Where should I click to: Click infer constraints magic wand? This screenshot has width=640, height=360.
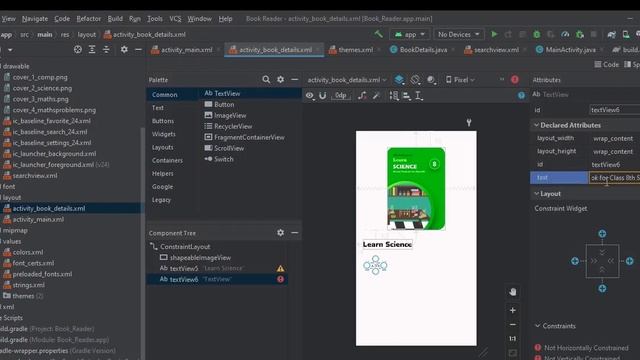[x=376, y=96]
